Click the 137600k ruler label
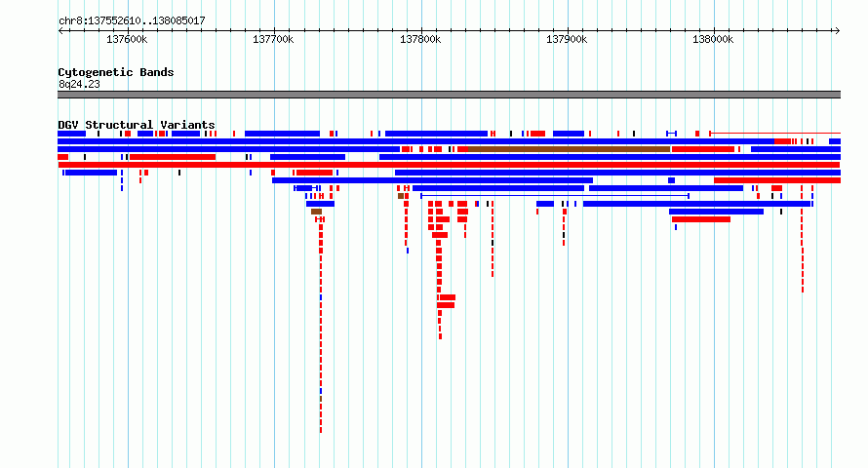The height and width of the screenshot is (468, 868). click(x=127, y=39)
